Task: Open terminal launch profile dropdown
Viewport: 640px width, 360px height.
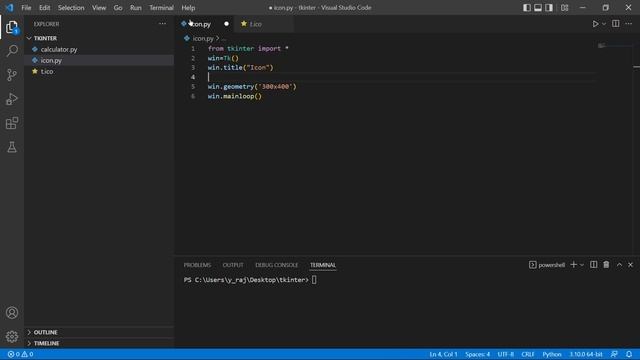Action: pos(582,265)
